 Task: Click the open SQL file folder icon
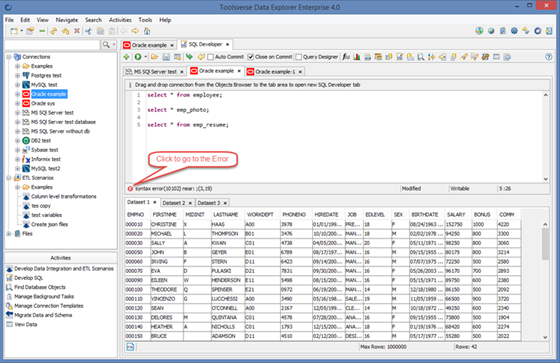click(x=154, y=57)
